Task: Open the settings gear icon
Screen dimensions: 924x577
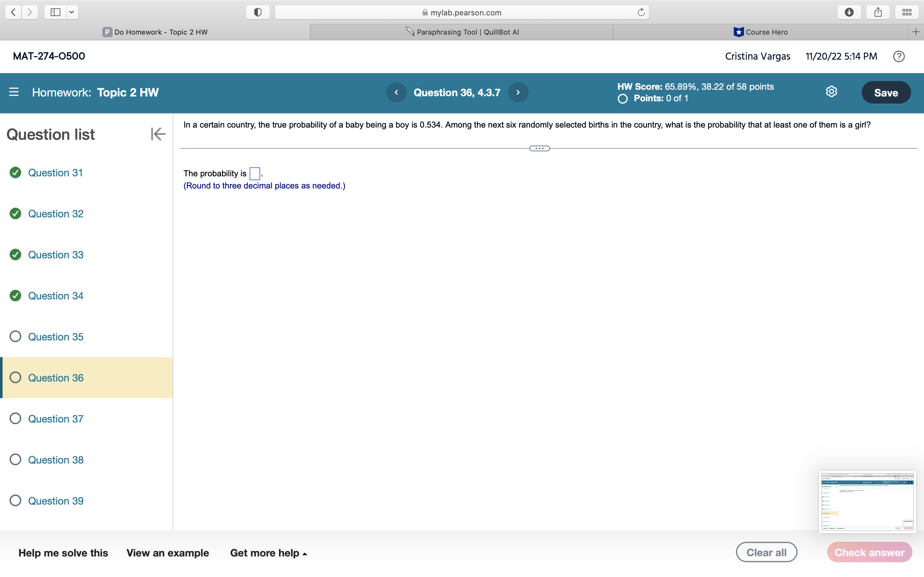Action: 831,92
